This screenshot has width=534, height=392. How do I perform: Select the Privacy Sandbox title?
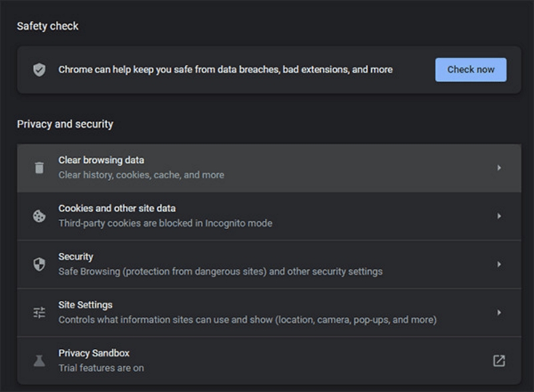(x=93, y=353)
